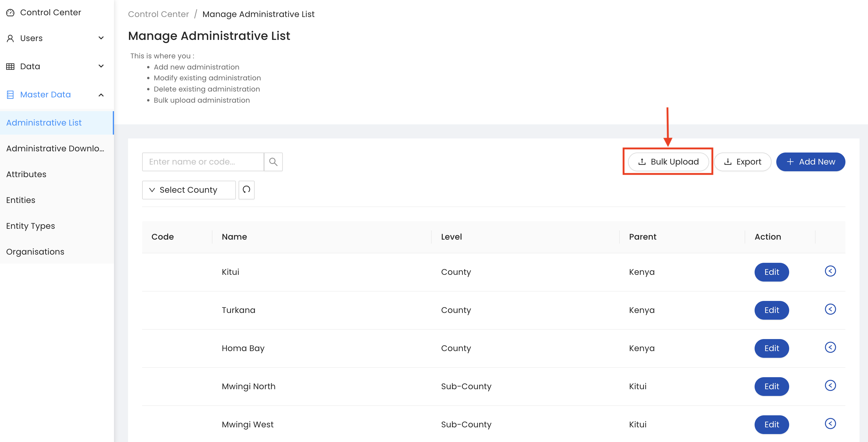Click the circled arrow for Mwingi West row

pos(830,424)
